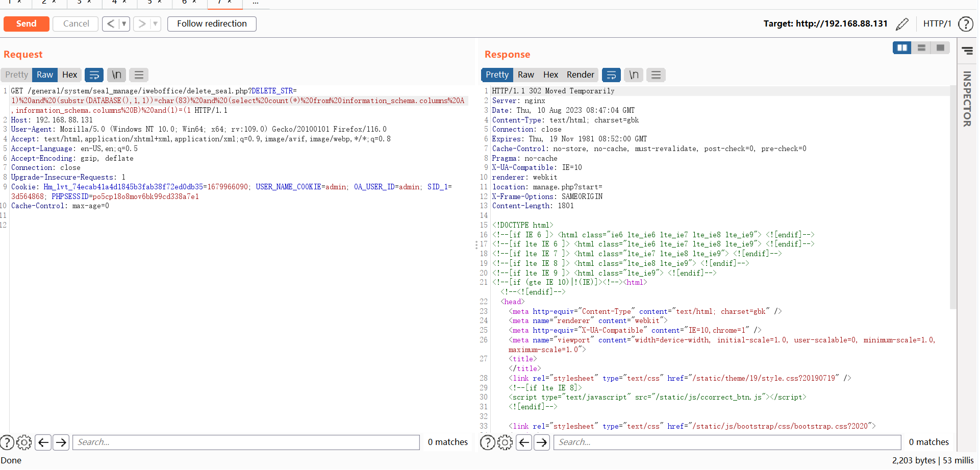The width and height of the screenshot is (980, 470).
Task: Click 'Pragma: no-cache' response header
Action: (x=525, y=158)
